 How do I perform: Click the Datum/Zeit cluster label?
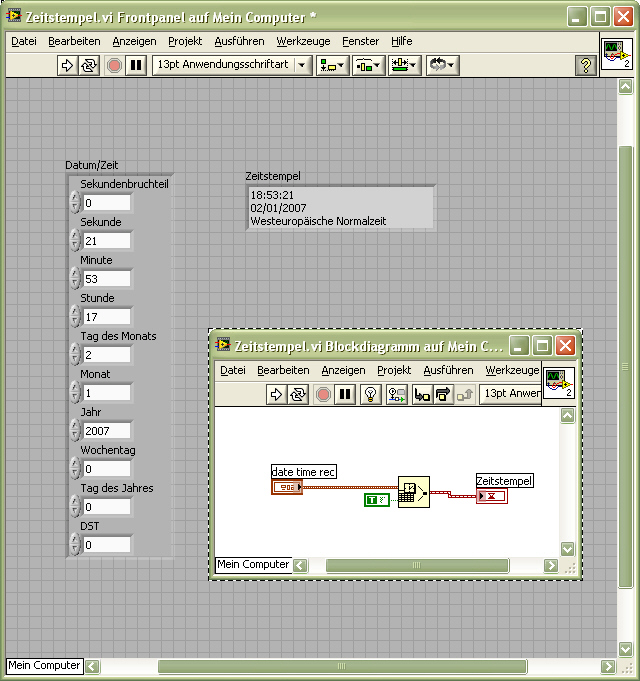tap(92, 165)
